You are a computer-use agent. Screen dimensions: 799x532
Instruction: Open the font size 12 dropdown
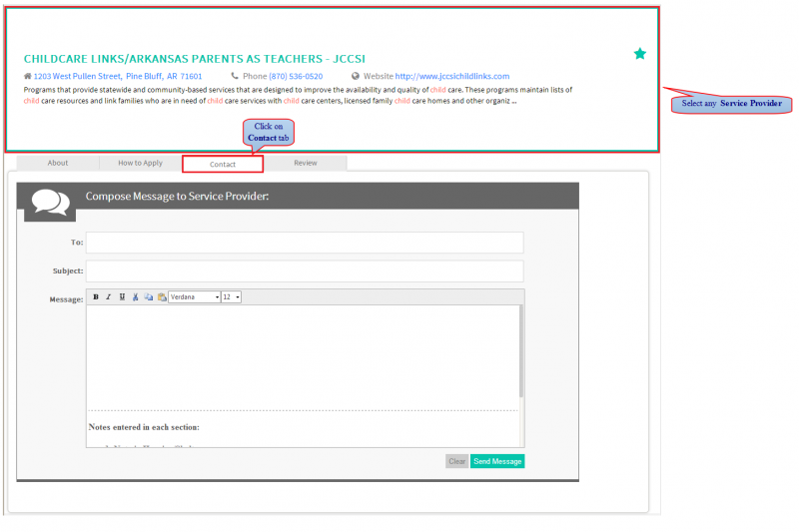(x=231, y=297)
